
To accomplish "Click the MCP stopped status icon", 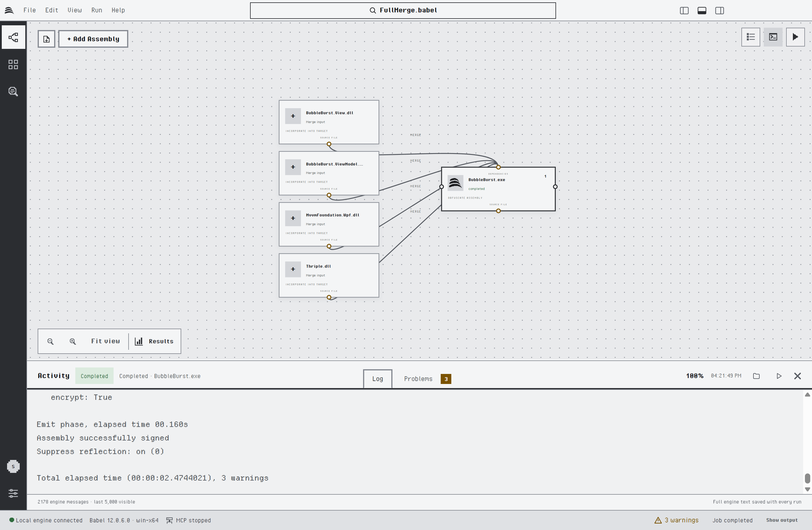I will pos(169,521).
